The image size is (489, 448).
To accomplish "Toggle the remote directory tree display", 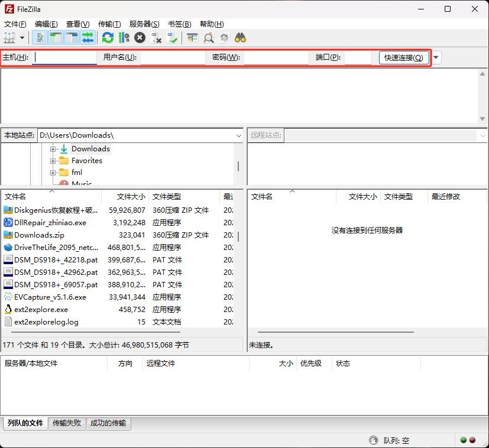I will 72,38.
